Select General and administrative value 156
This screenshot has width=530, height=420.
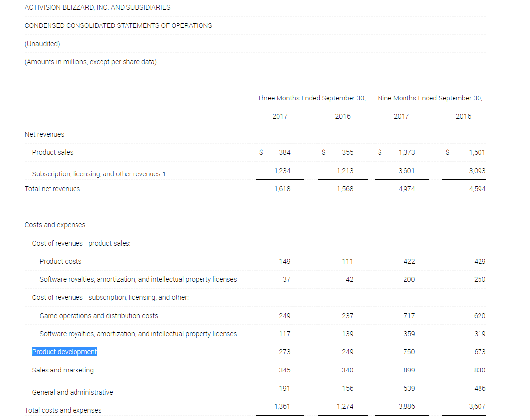[x=348, y=388]
